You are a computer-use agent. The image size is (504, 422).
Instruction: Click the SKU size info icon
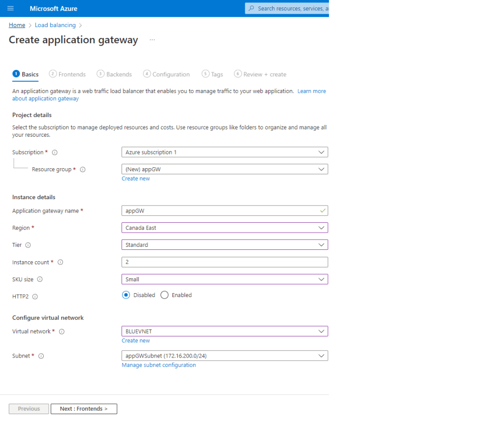pyautogui.click(x=40, y=279)
